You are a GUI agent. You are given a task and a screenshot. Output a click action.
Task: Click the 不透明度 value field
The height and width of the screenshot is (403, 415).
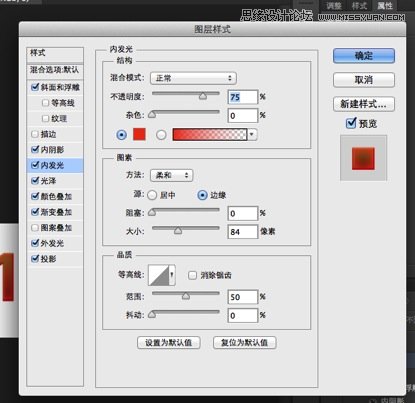(x=243, y=97)
